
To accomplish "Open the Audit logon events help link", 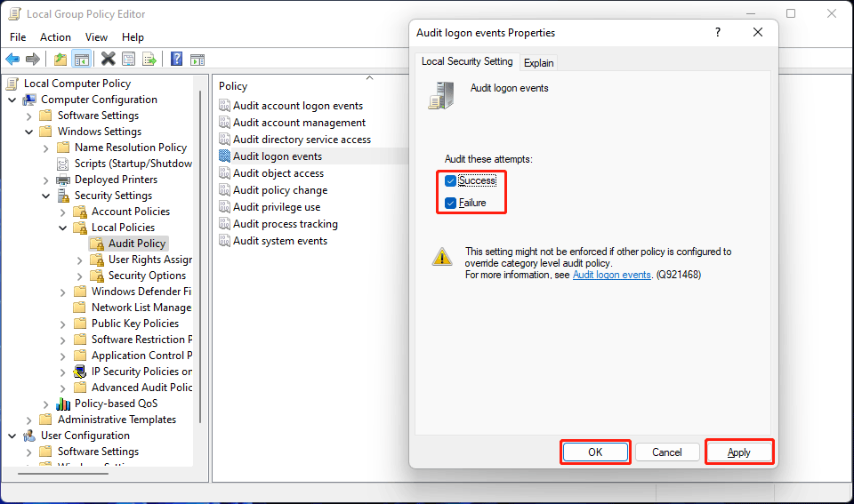I will [x=612, y=275].
